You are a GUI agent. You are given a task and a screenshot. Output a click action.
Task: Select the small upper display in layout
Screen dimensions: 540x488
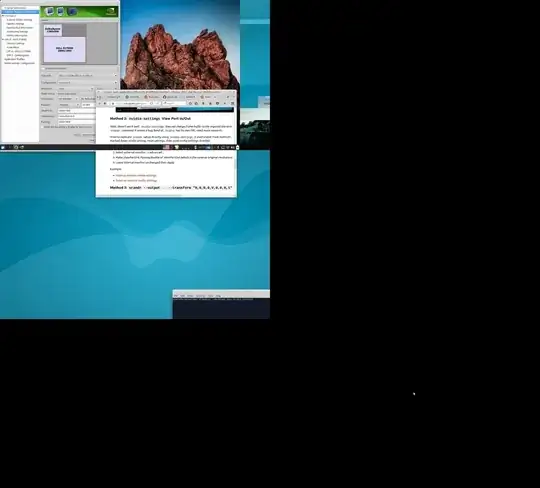click(x=53, y=30)
